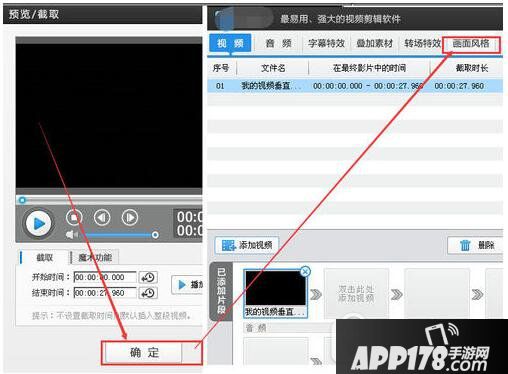Click the 结束时间 input field
508x374 pixels.
(105, 293)
